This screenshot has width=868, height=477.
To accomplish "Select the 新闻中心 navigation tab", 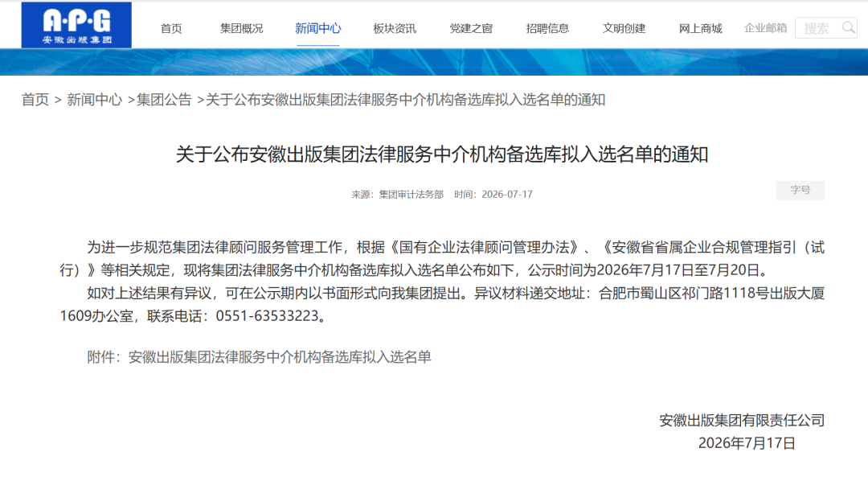I will coord(317,28).
